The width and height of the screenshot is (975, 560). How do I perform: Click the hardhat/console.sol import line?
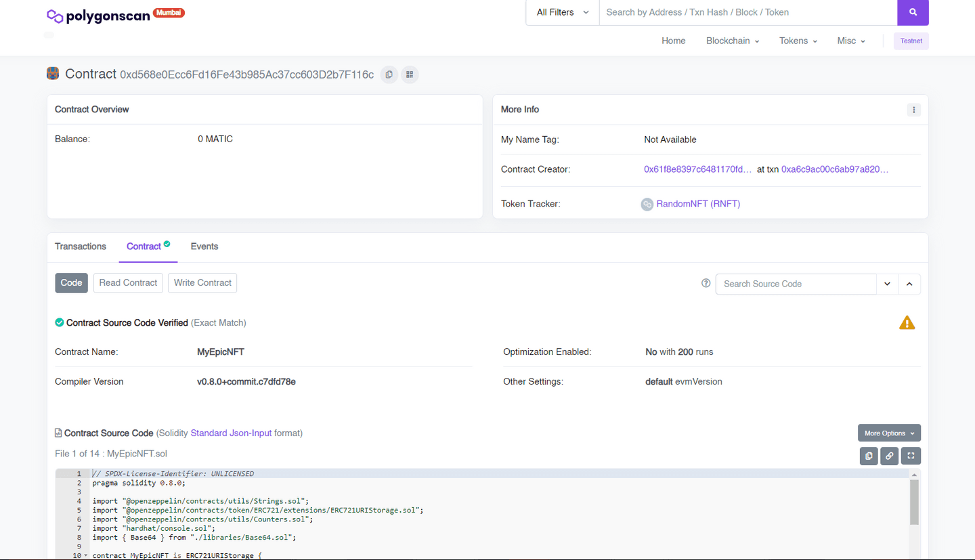tap(154, 528)
